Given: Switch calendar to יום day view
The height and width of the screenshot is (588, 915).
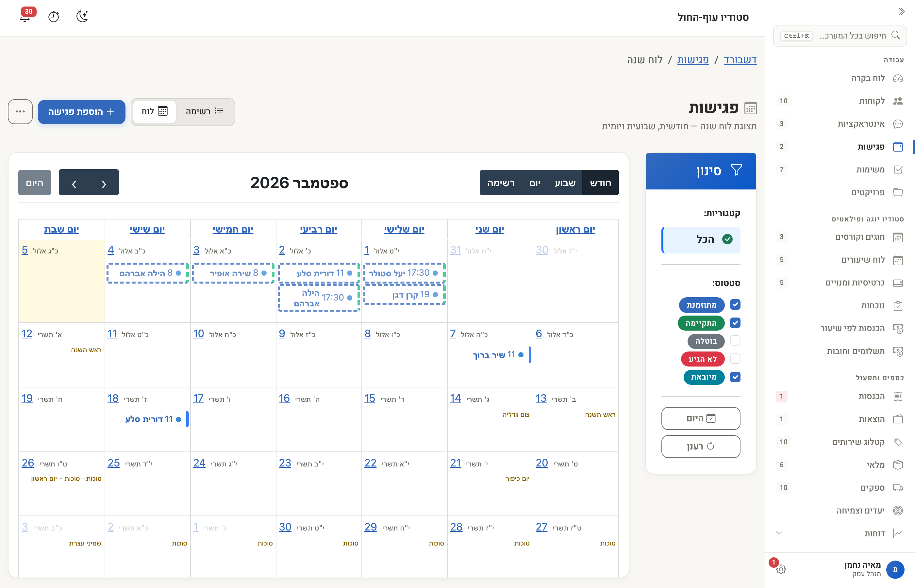Looking at the screenshot, I should (535, 183).
